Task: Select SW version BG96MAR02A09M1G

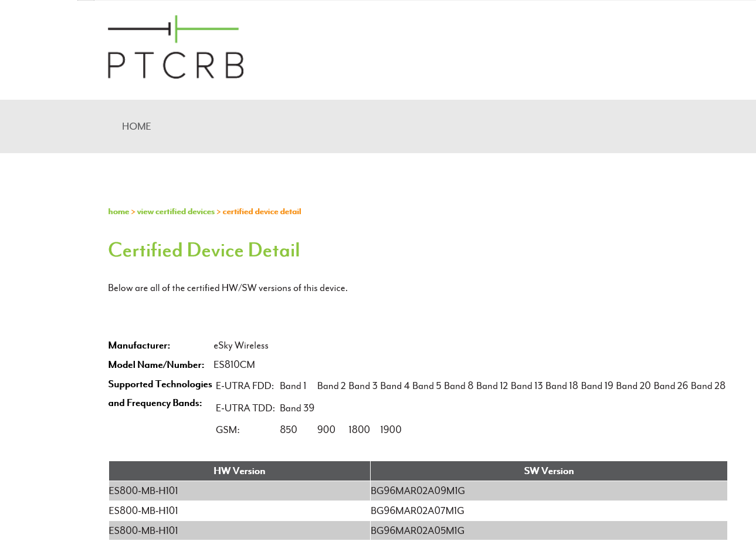Action: tap(418, 491)
